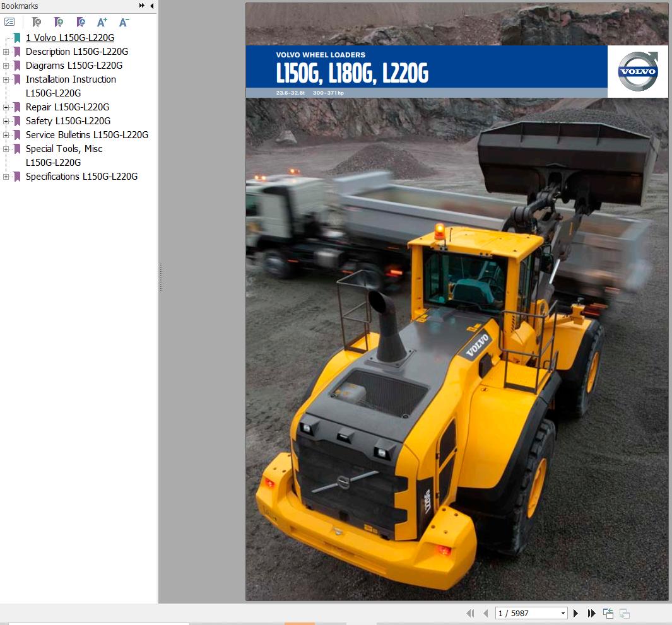
Task: Expand the Service Bulletins bookmark node
Action: [x=6, y=136]
